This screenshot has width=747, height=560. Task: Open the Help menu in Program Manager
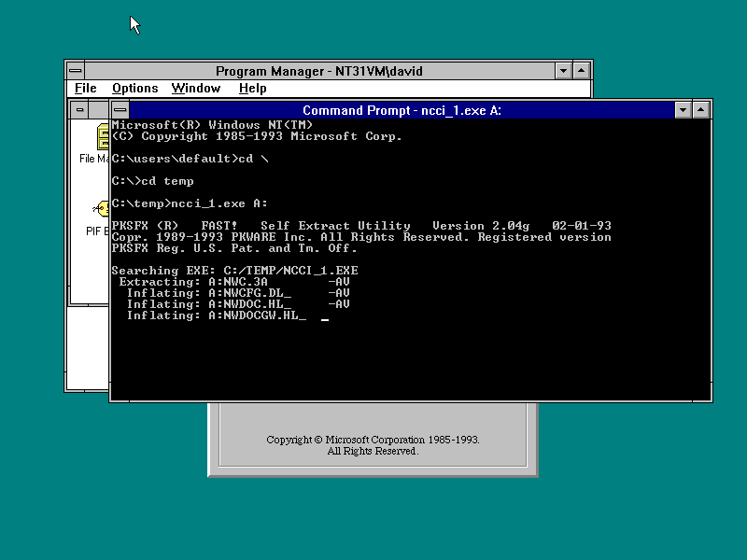252,88
